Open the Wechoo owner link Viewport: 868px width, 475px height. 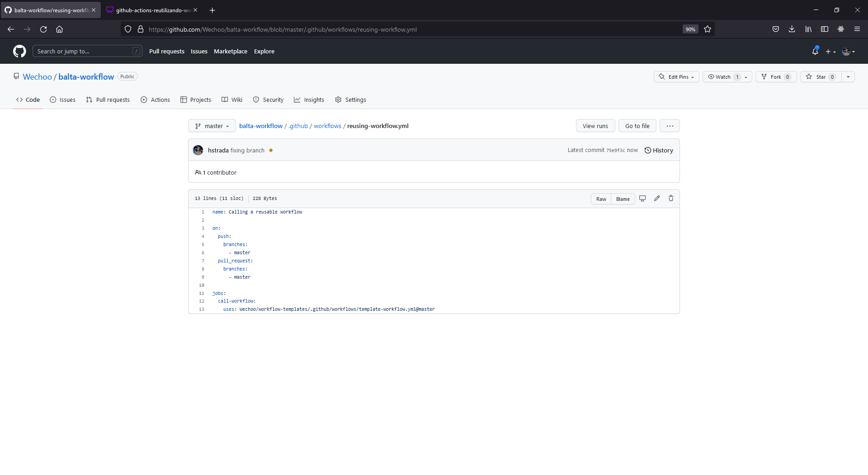38,76
